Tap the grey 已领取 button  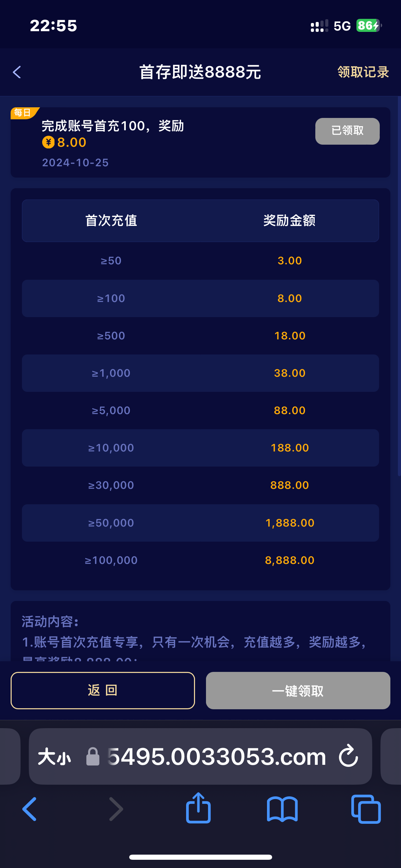click(347, 131)
